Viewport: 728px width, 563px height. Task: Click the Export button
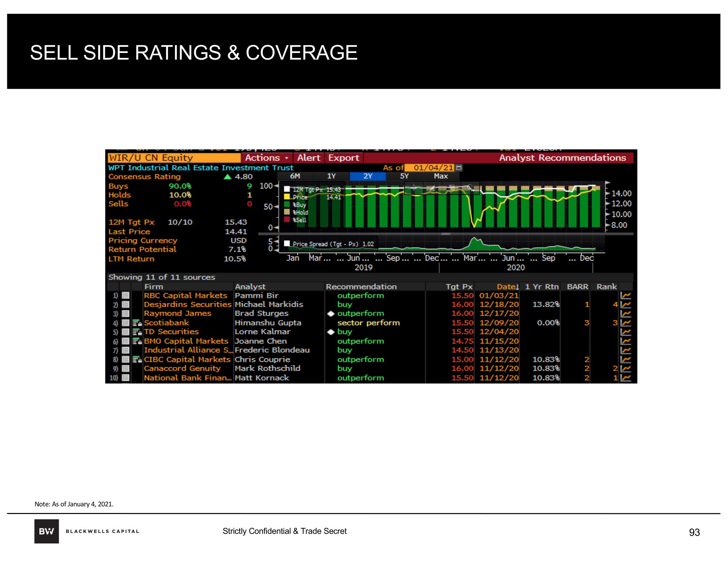tap(344, 158)
